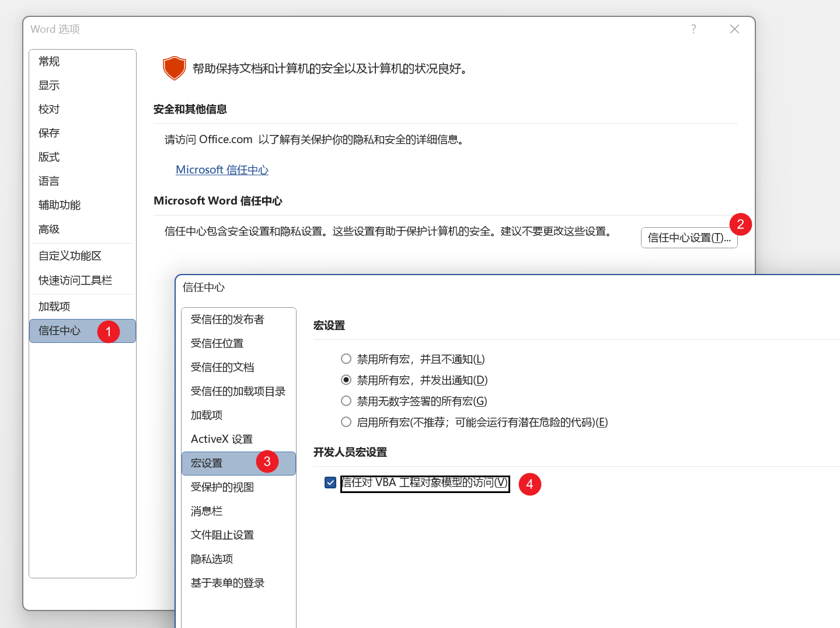This screenshot has height=628, width=840.
Task: Click the 信任中心设置(T)... button
Action: (x=689, y=238)
